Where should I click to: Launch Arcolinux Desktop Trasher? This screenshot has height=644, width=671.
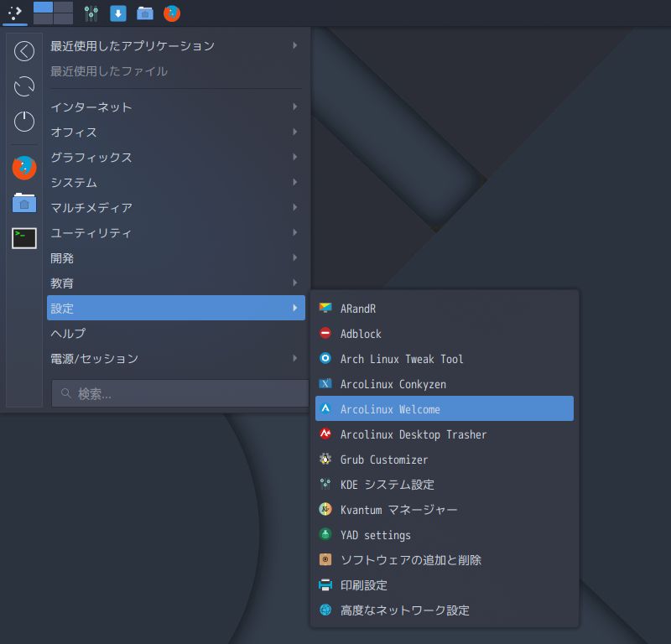click(445, 434)
